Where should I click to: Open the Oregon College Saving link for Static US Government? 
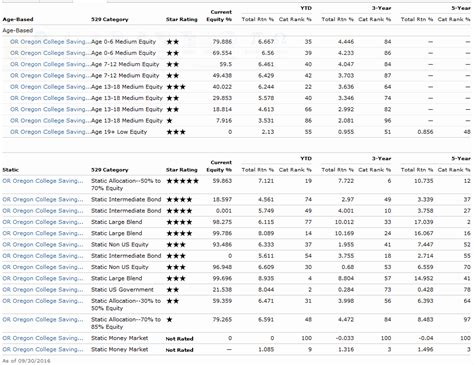coord(43,290)
